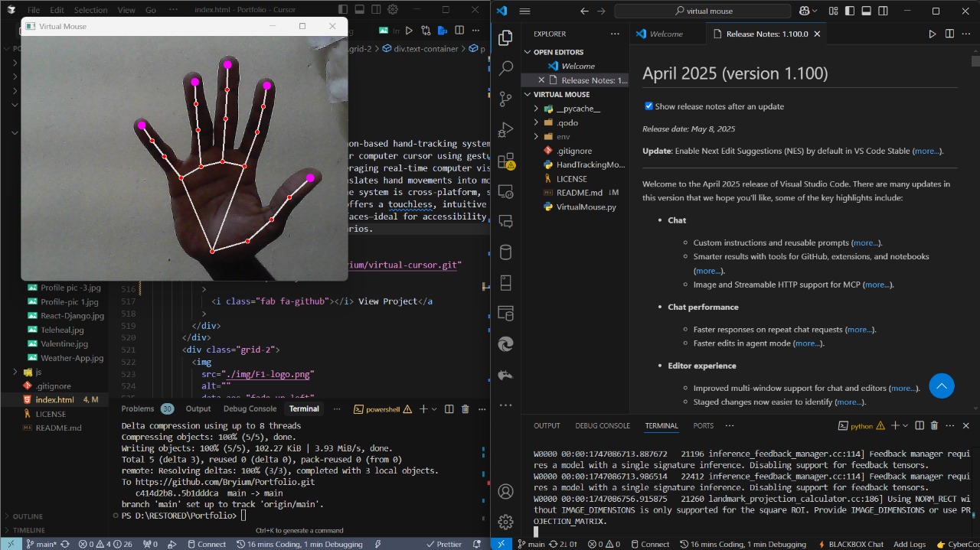Run code from Cursor editor toolbar
The width and height of the screenshot is (980, 550).
click(x=410, y=31)
